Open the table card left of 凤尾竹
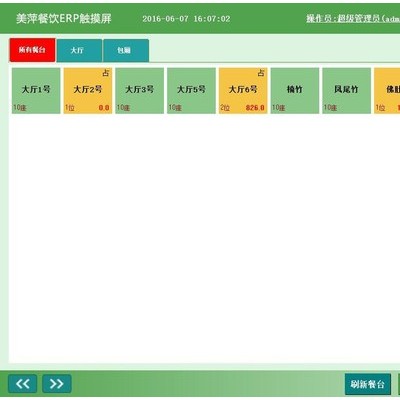Screen dimensions: 400x400 tap(295, 91)
